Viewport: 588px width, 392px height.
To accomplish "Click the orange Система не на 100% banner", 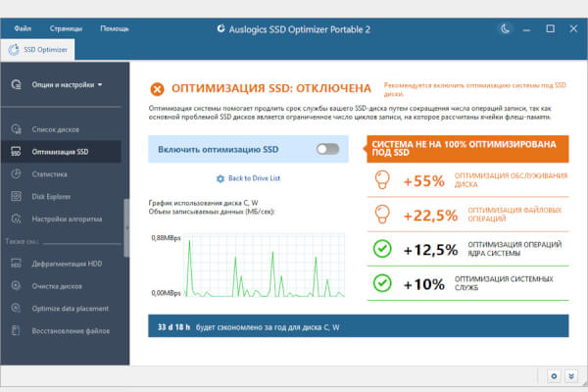I will click(x=467, y=149).
